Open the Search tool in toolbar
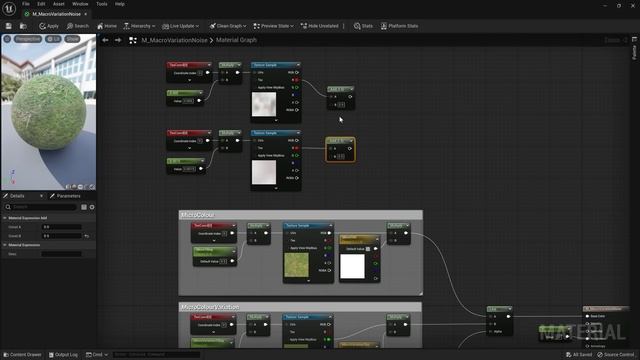 [x=78, y=26]
